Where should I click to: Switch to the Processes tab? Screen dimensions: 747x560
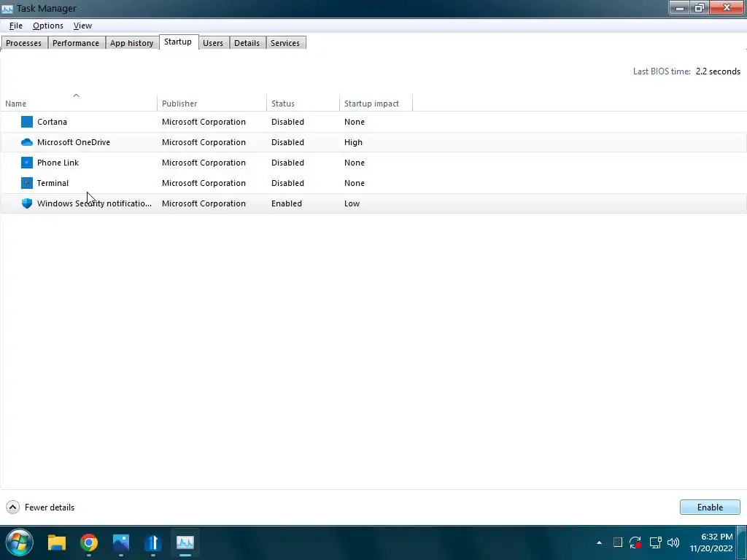(x=24, y=43)
